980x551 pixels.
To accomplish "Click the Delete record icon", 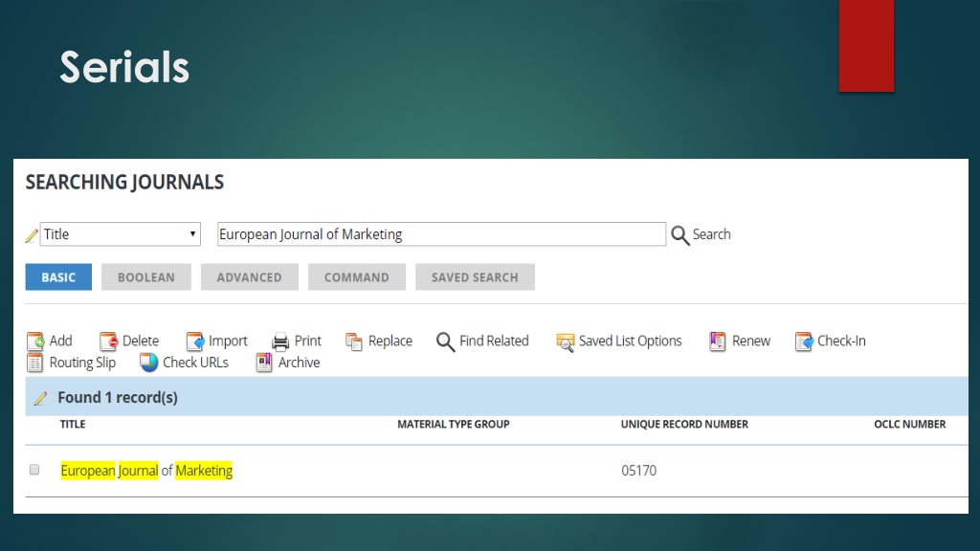I will point(108,342).
